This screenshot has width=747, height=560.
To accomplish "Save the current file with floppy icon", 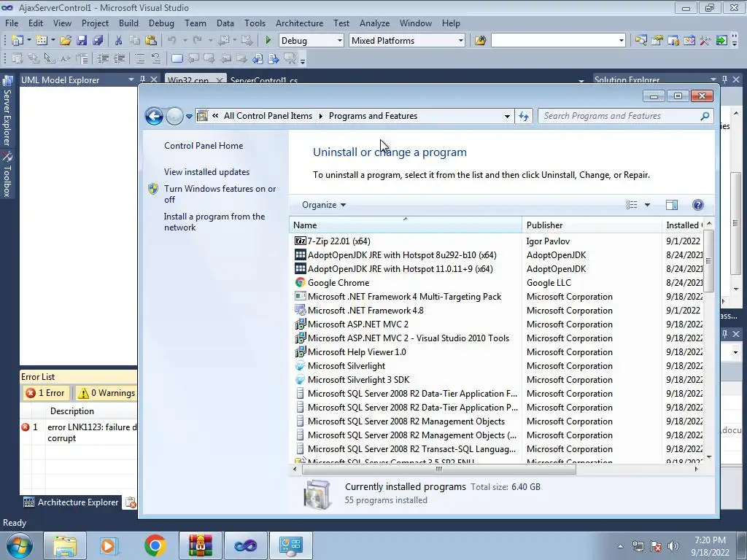I will (82, 41).
